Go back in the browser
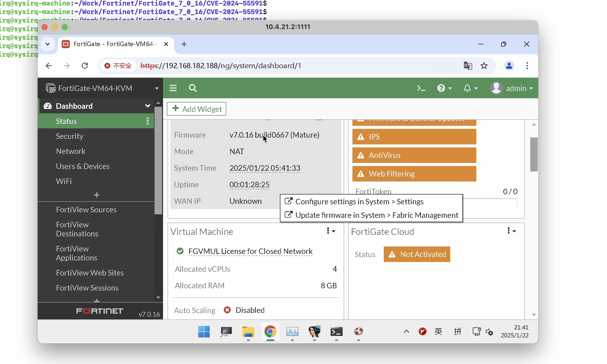607x364 pixels. (x=49, y=66)
